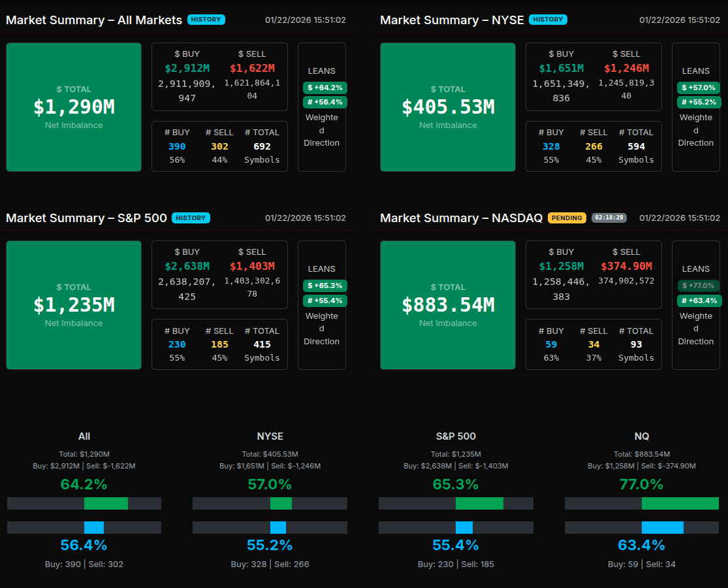Select the All Markets $ +64.2% lean badge
The width and height of the screenshot is (728, 588).
pyautogui.click(x=324, y=88)
